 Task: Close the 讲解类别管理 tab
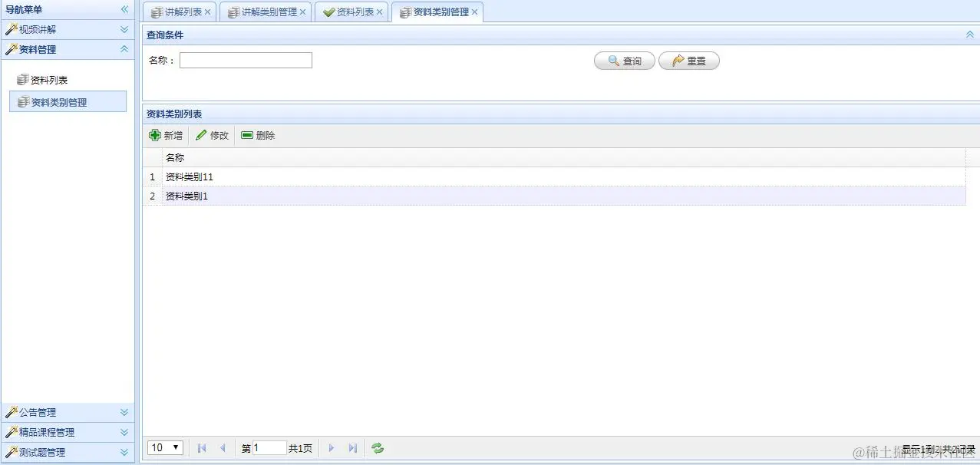303,12
